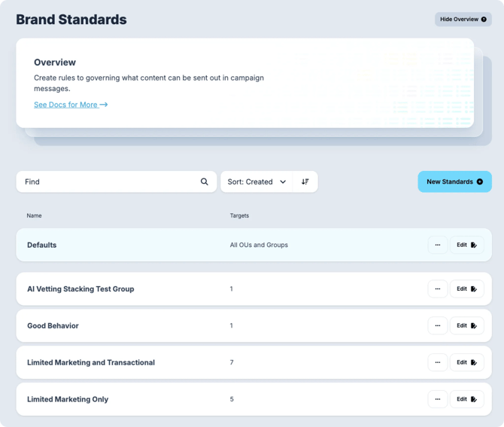504x427 pixels.
Task: Open more options for Limited Marketing Only
Action: [x=437, y=399]
